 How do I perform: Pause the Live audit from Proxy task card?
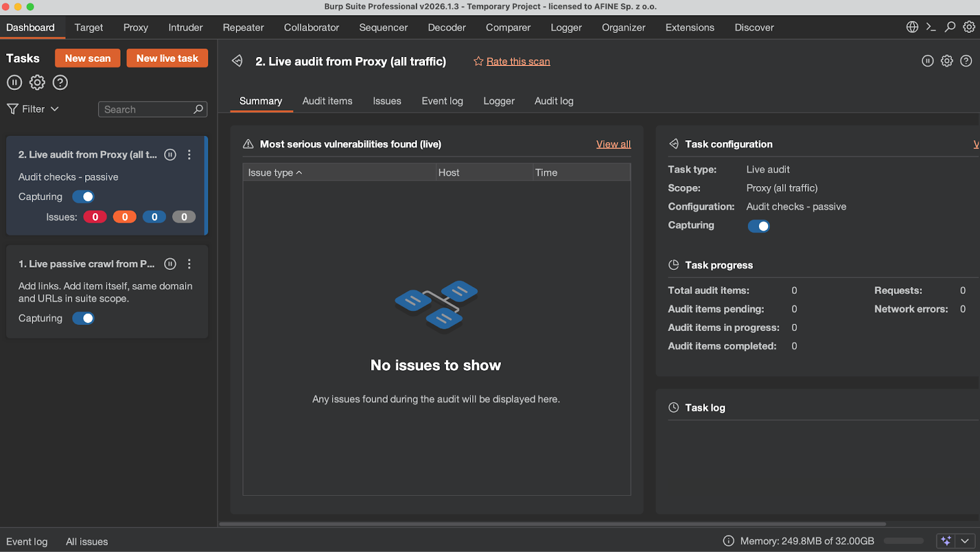click(170, 155)
